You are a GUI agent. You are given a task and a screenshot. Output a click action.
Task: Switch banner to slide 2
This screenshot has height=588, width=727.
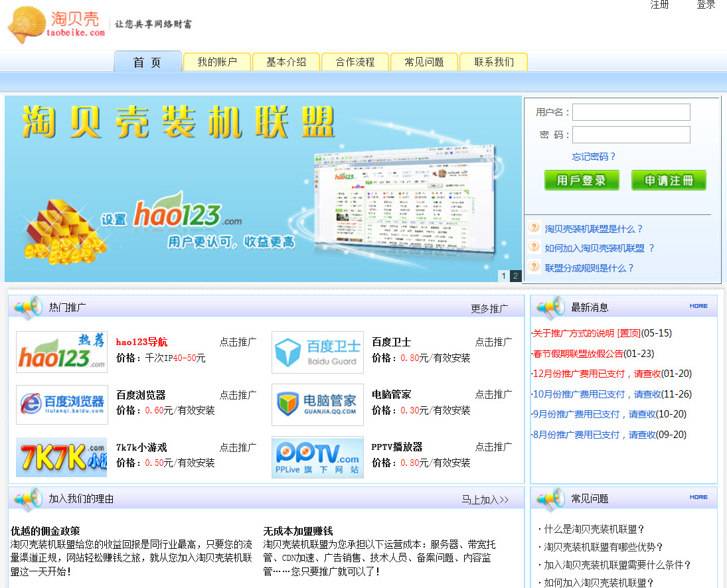coord(515,276)
